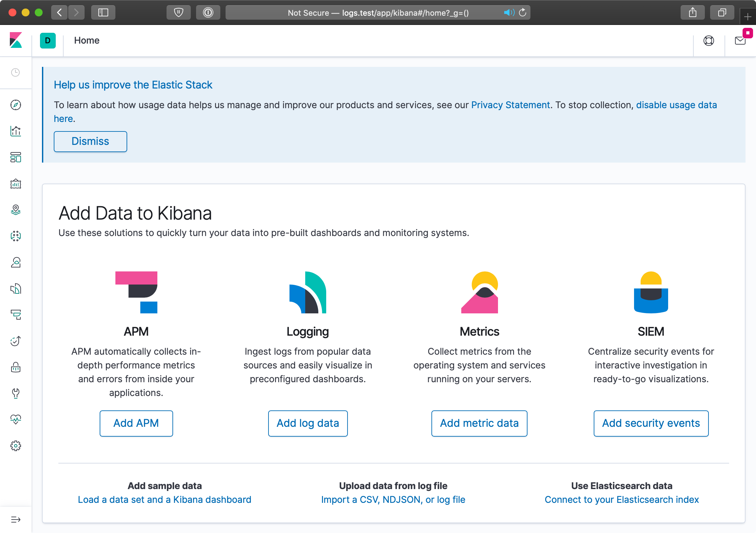Open Visualize via the chart sidebar icon
The image size is (756, 533).
15,131
